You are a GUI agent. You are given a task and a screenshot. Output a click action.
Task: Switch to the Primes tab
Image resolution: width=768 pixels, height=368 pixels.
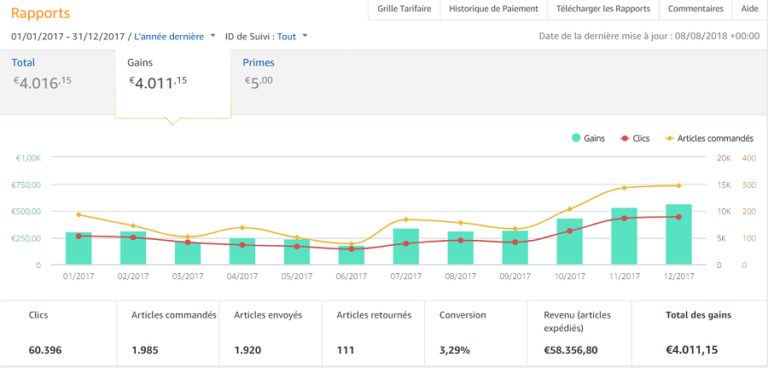(259, 63)
